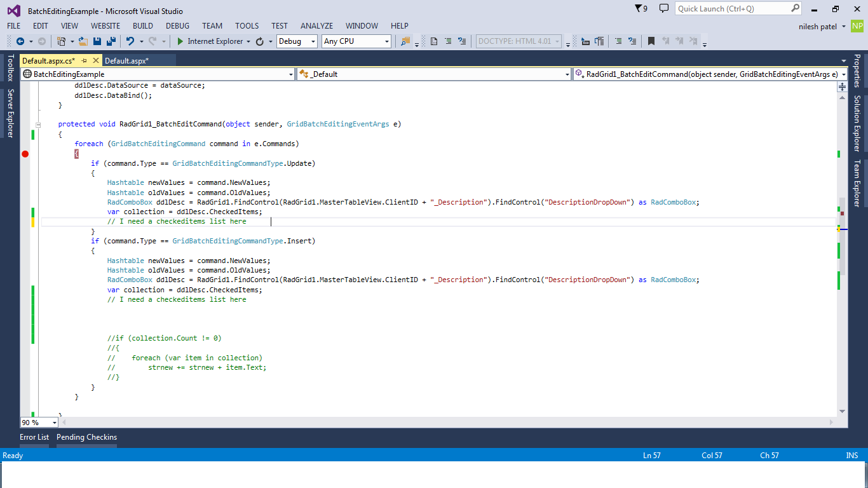Open the VIEW menu
Screen dimensions: 868x488
69,26
